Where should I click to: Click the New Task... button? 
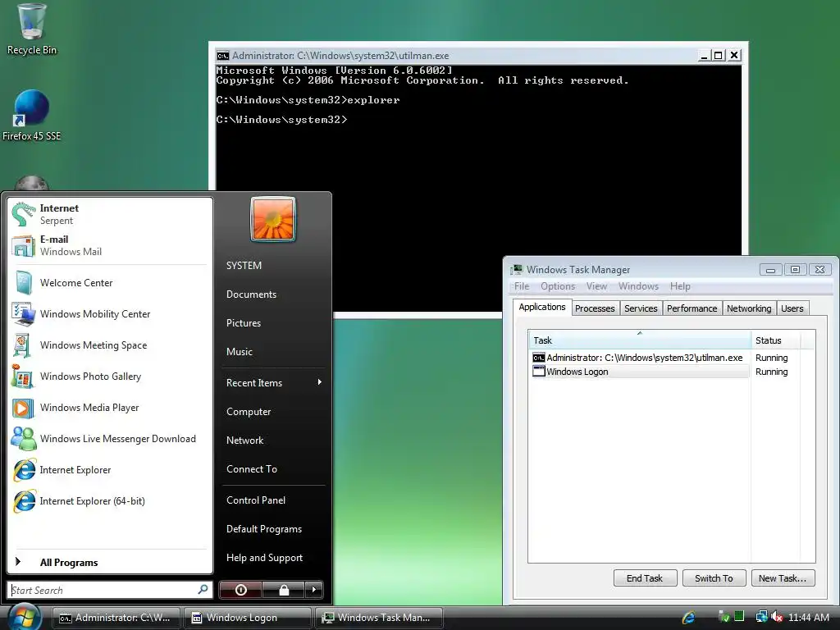pos(783,578)
